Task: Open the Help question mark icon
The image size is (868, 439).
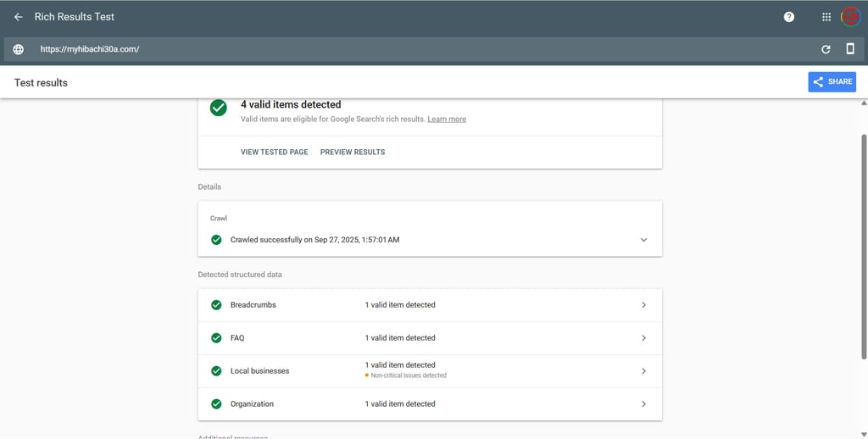Action: tap(789, 17)
